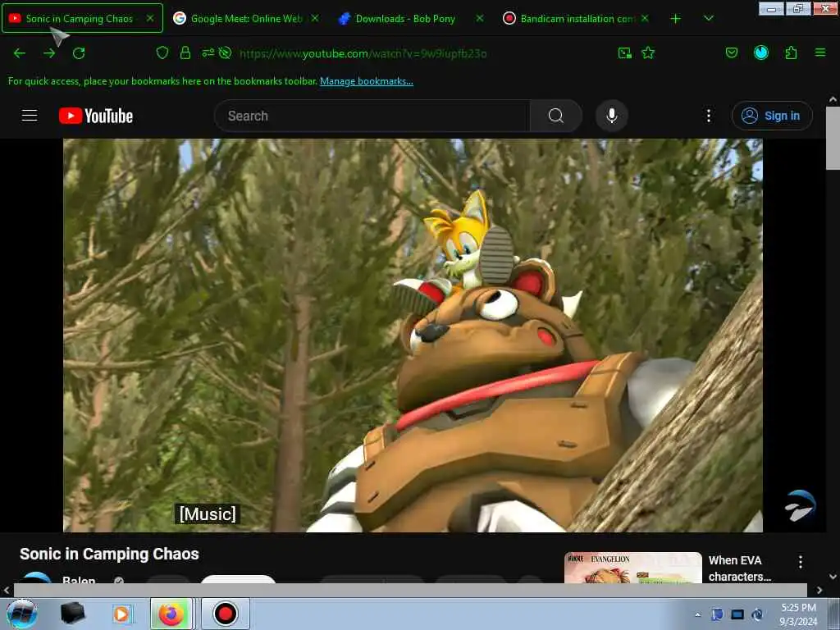Bookmark this page with the star
The image size is (840, 630).
point(648,52)
